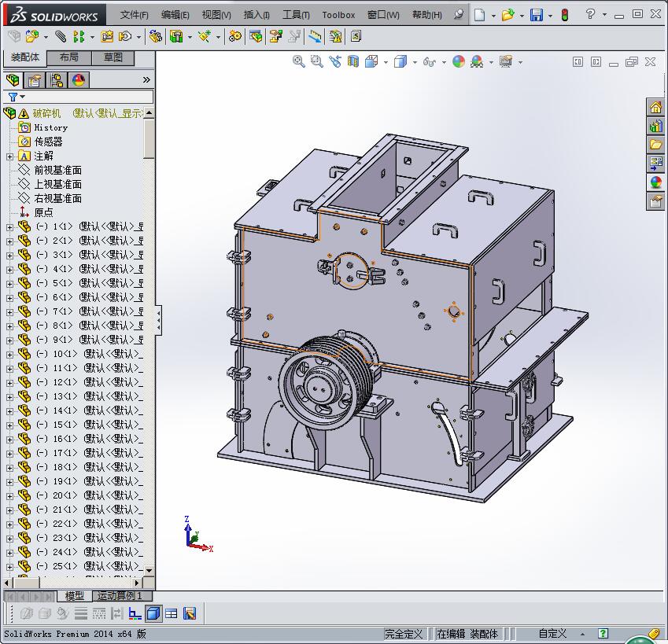
Task: Open the File Explorer folder in task pane
Action: point(655,145)
